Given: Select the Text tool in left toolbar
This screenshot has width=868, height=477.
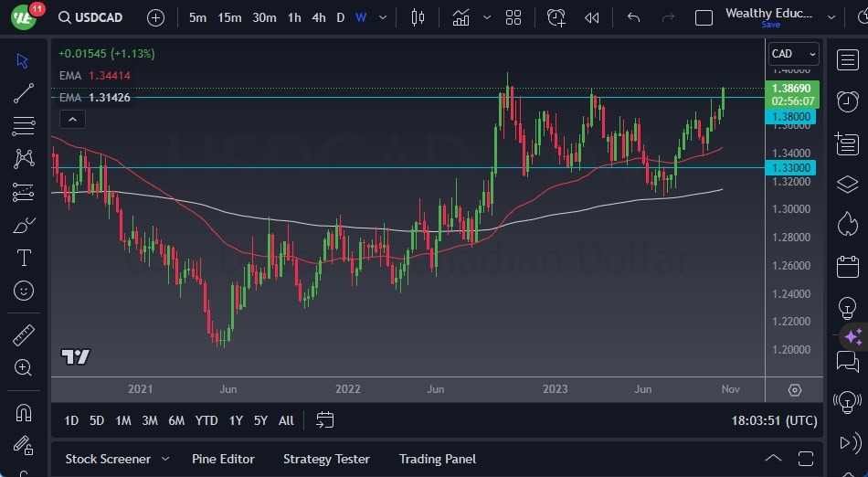Looking at the screenshot, I should (x=25, y=258).
